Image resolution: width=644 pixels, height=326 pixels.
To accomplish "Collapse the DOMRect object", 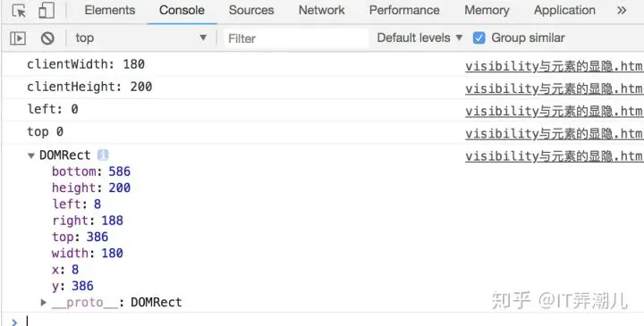I will [30, 155].
